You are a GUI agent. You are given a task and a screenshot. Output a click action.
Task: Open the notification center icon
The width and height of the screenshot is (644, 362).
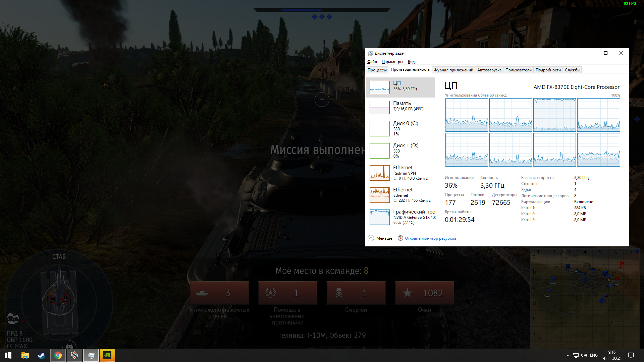click(631, 355)
